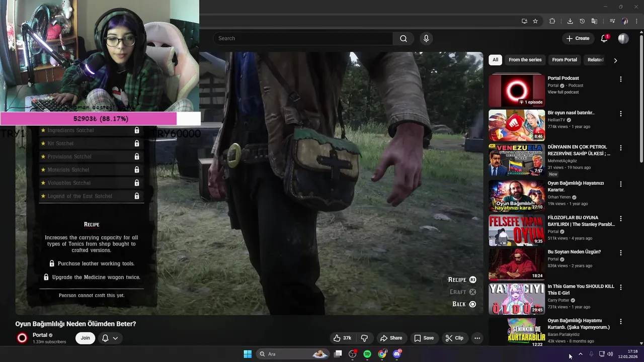Image resolution: width=644 pixels, height=362 pixels.
Task: Open Spotify from the taskbar
Action: [x=367, y=354]
